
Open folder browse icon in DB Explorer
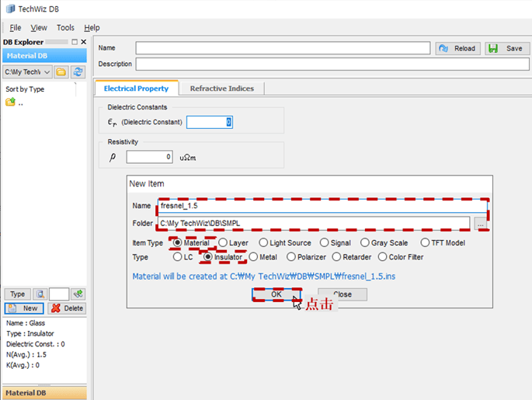click(61, 72)
